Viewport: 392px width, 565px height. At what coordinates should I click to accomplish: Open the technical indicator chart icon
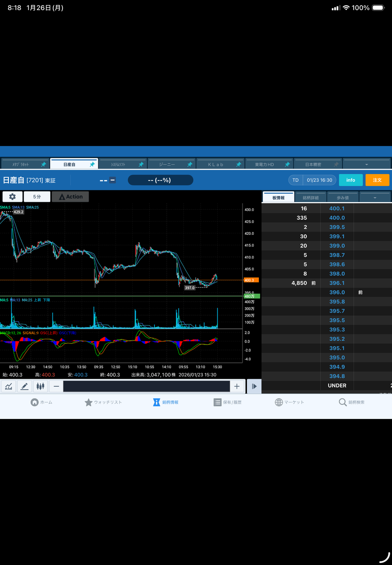pyautogui.click(x=8, y=386)
